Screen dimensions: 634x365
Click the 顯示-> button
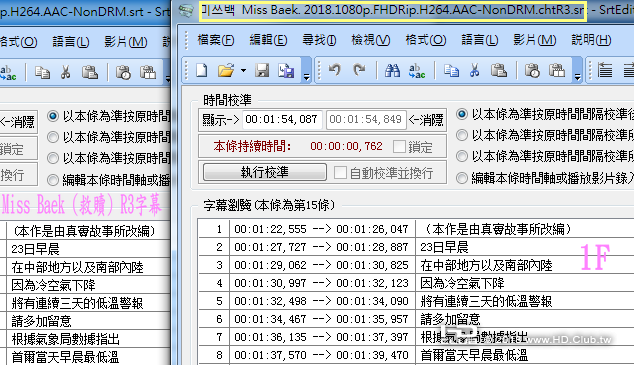click(x=220, y=120)
